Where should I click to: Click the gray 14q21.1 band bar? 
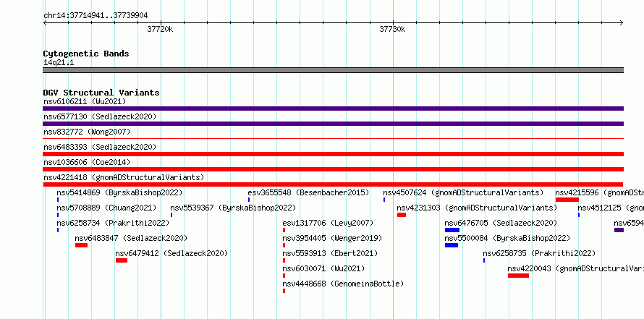click(333, 70)
